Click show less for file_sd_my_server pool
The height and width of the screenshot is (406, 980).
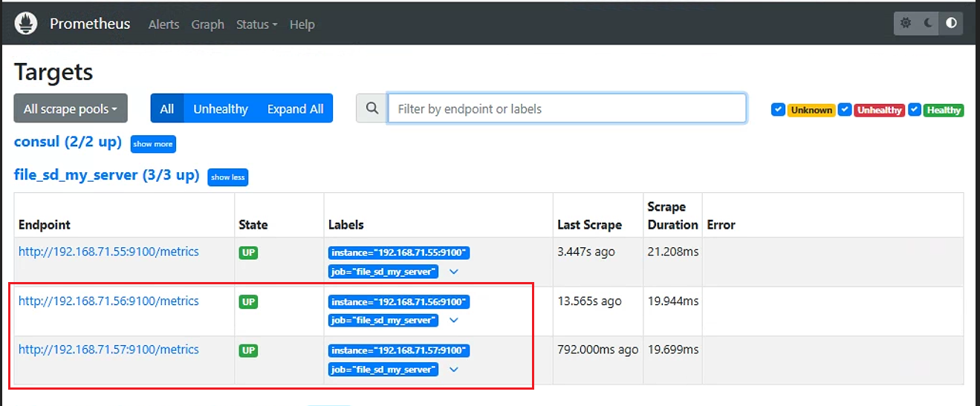point(227,177)
